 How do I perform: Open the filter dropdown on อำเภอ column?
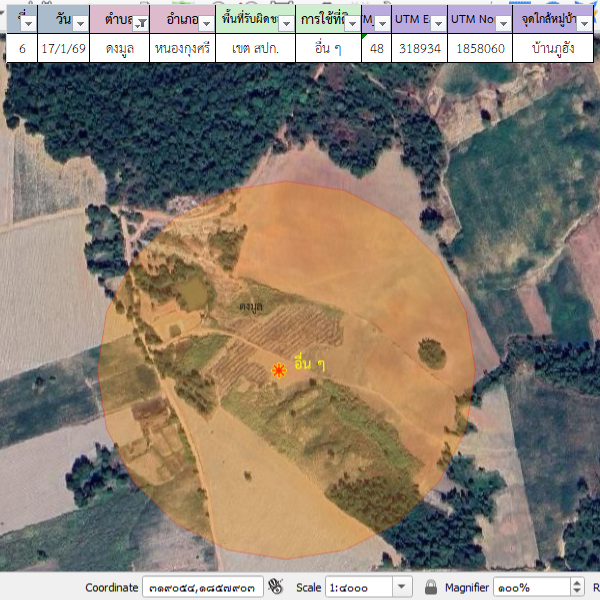[x=206, y=23]
